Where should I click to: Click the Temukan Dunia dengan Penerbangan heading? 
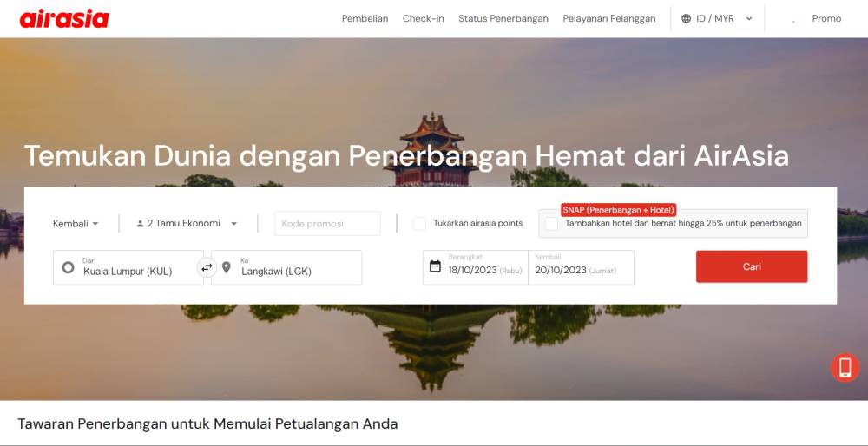click(406, 156)
